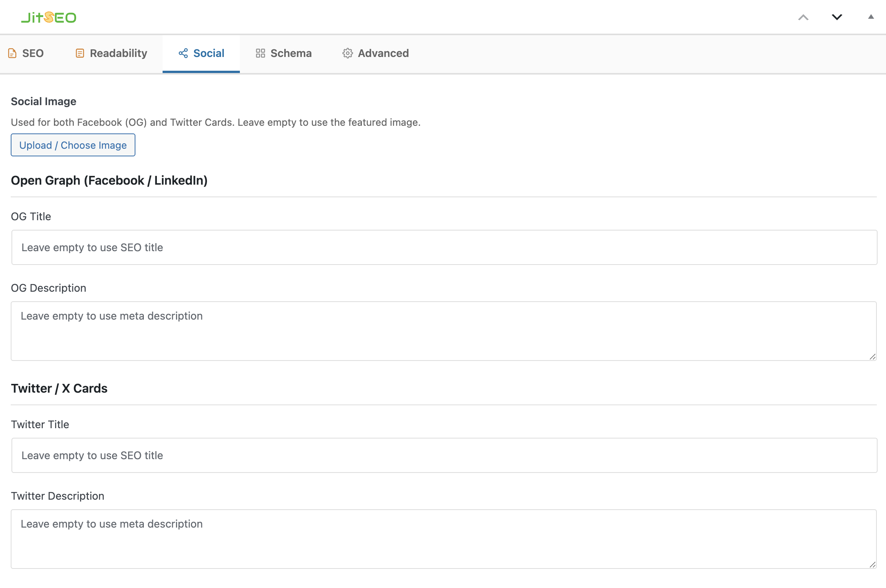Click the SEO tab document icon
The width and height of the screenshot is (886, 588).
[x=12, y=53]
